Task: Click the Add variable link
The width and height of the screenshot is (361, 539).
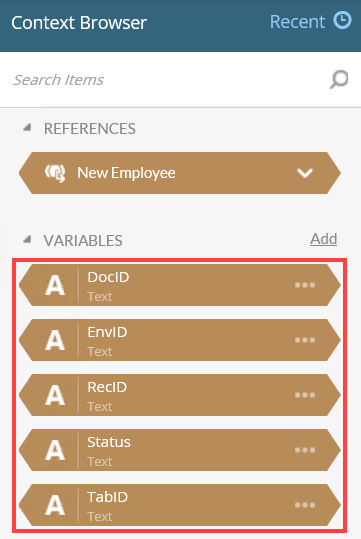Action: (324, 239)
